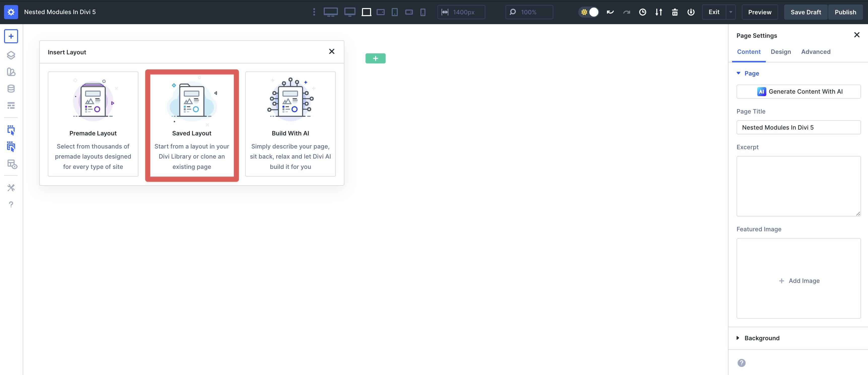Open the Exit dropdown arrow
Viewport: 868px width, 375px height.
[x=731, y=12]
